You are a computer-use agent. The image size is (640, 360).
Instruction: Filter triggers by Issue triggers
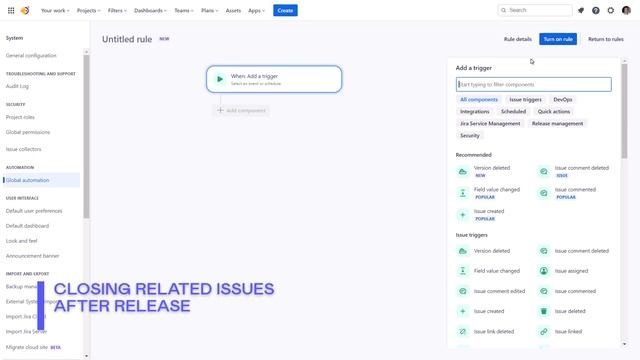point(525,100)
